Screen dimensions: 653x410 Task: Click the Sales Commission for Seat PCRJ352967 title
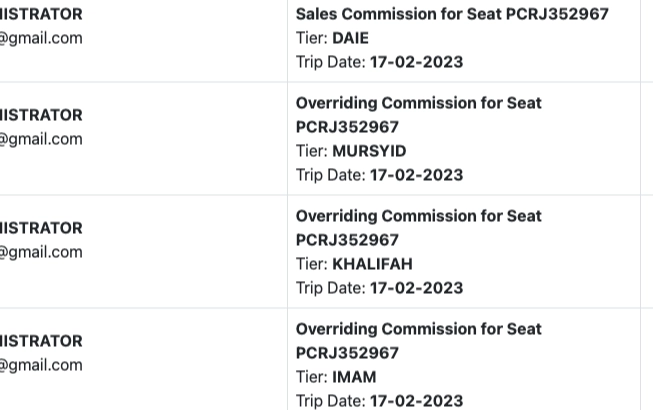tap(452, 14)
